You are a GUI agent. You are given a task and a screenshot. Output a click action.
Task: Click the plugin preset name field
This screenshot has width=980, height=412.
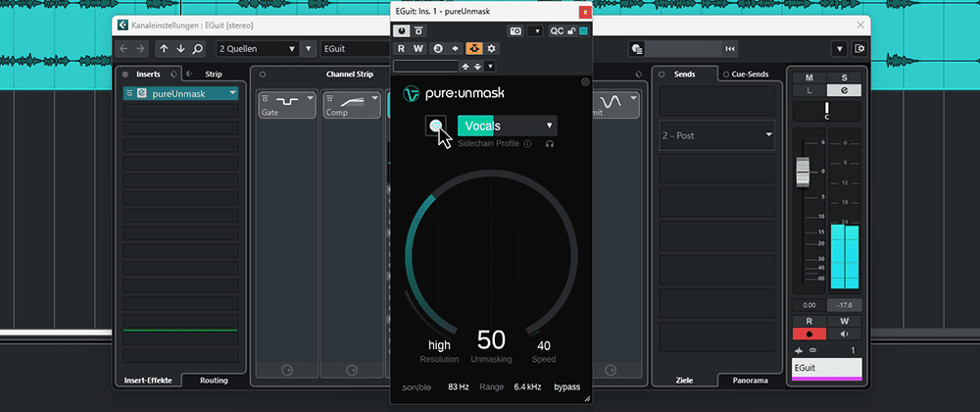tap(425, 66)
